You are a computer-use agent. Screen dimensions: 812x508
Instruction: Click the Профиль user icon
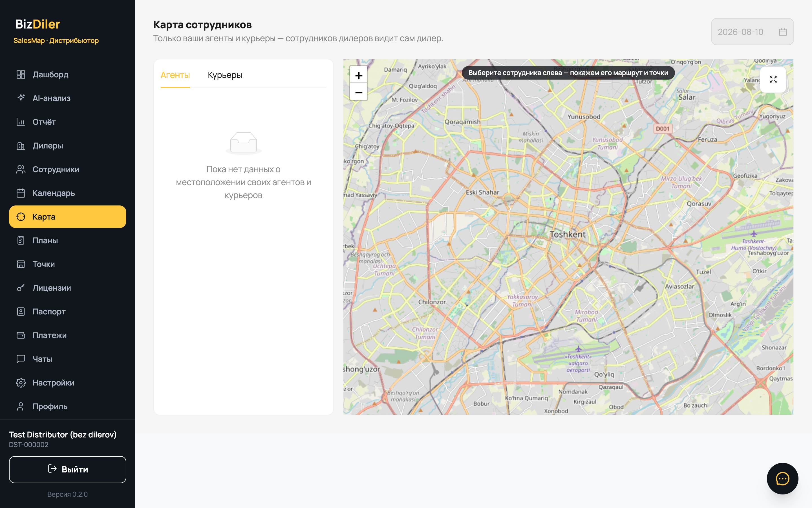tap(21, 406)
